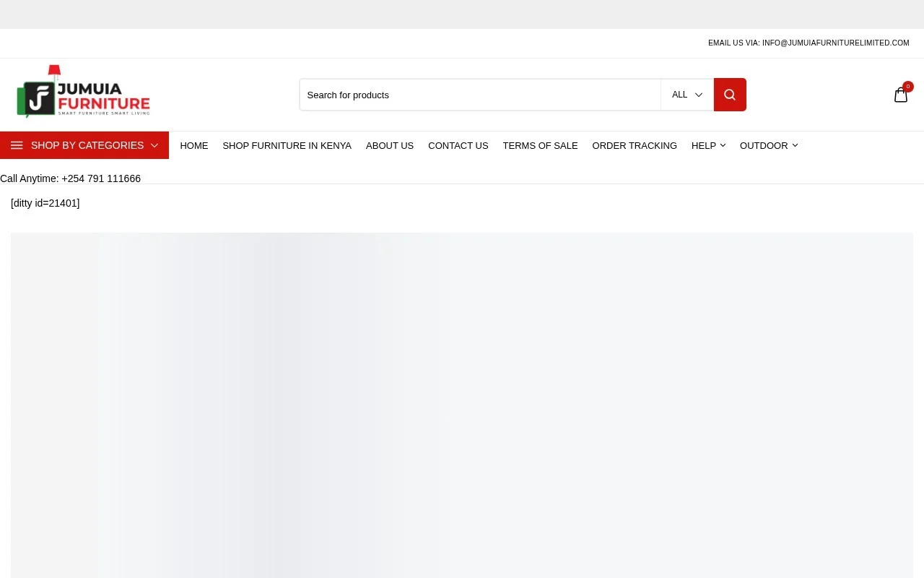This screenshot has width=924, height=578.
Task: View the Terms of Sale page
Action: tap(541, 145)
